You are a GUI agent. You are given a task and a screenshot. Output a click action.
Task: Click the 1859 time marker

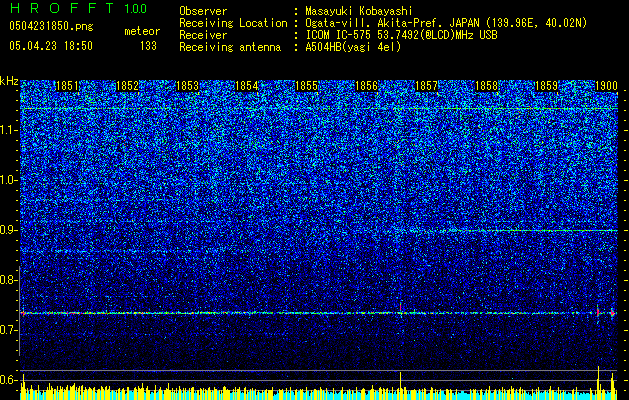(x=546, y=86)
